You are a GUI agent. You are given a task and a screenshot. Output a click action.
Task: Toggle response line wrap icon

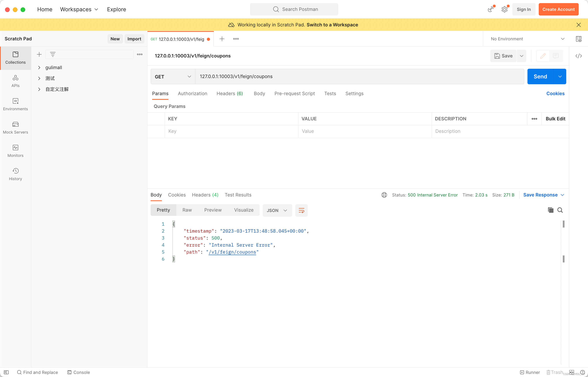(301, 210)
